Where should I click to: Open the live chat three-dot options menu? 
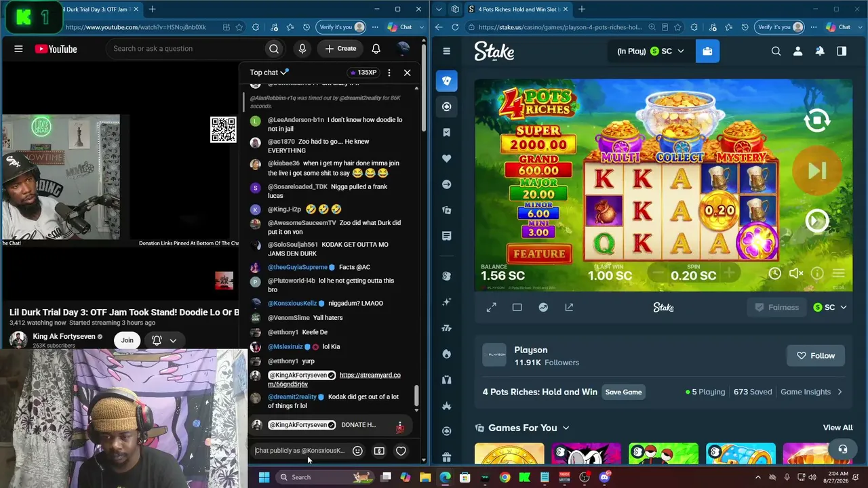389,73
